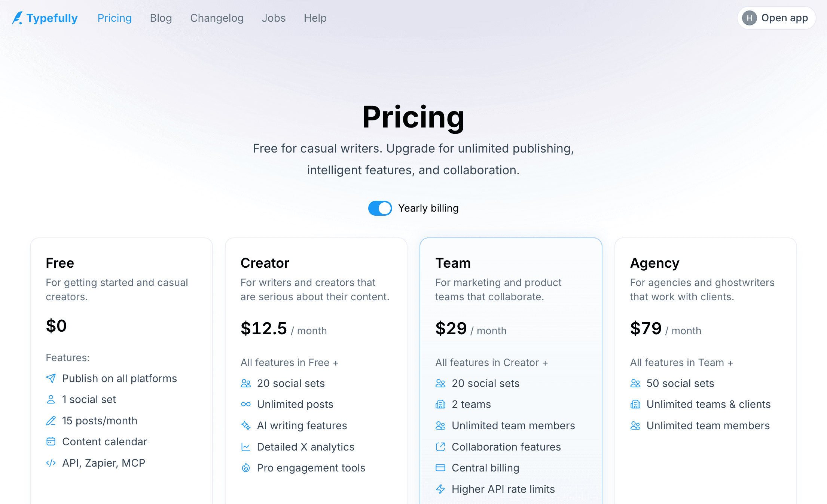Image resolution: width=827 pixels, height=504 pixels.
Task: Click the chart icon next to Detailed X analytics
Action: (246, 447)
